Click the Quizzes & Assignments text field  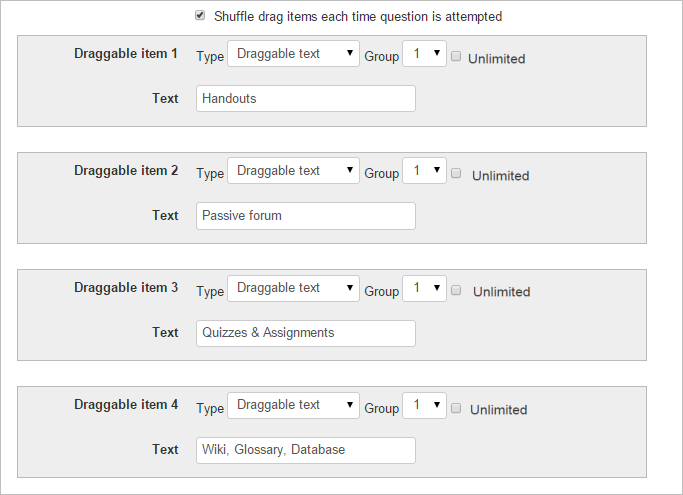[x=305, y=333]
